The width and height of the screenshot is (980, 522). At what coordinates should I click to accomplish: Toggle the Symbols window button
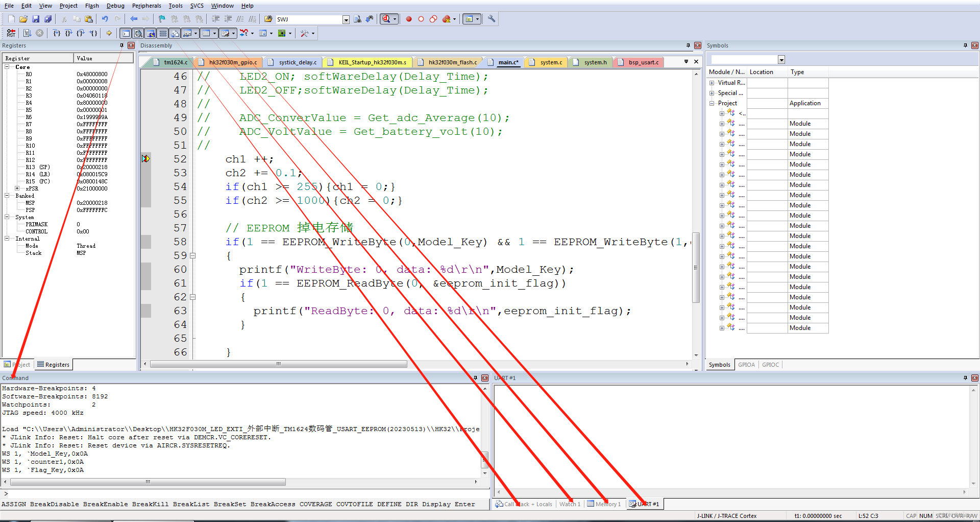pos(151,33)
